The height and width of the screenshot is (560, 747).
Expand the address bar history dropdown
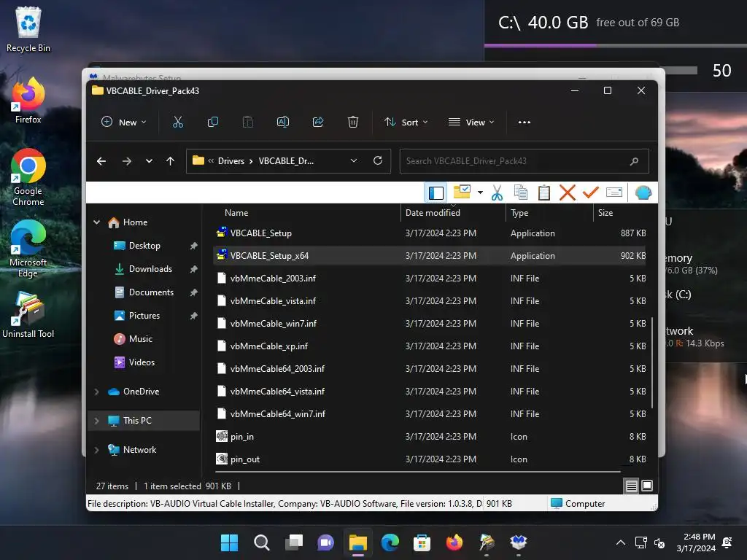[x=354, y=161]
